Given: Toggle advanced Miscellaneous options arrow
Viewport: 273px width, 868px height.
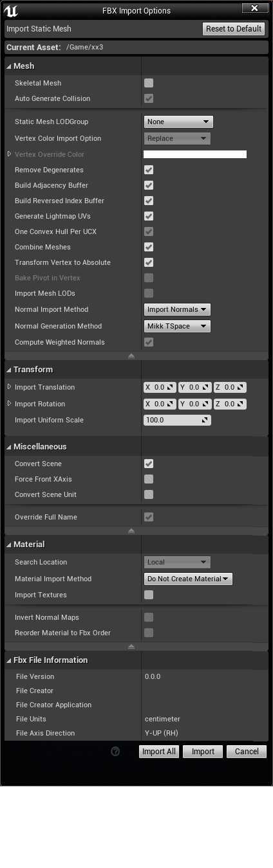Looking at the screenshot, I should [x=131, y=531].
